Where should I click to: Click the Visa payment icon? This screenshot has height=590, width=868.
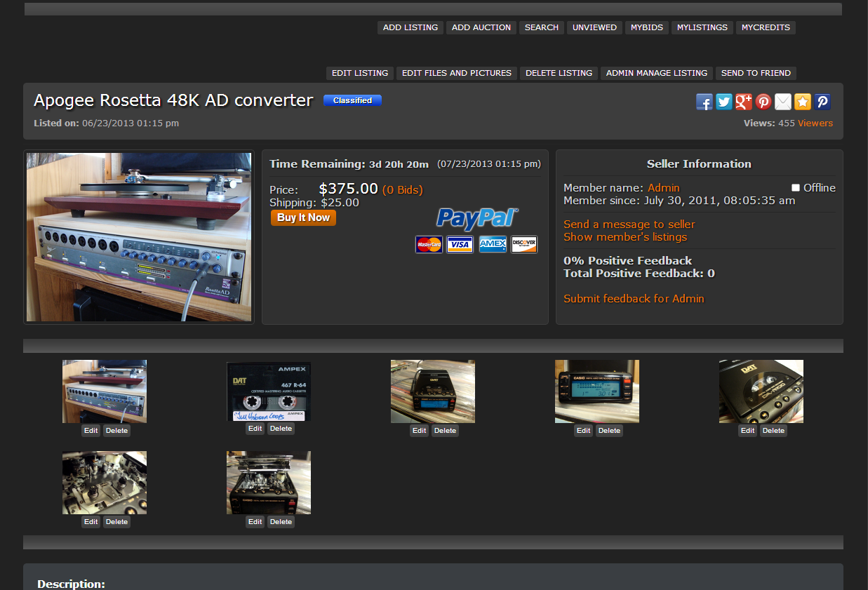460,244
